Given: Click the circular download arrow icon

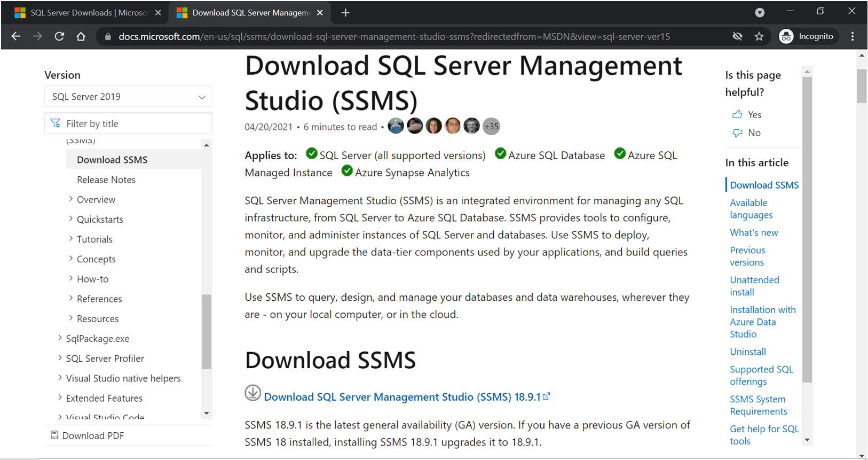Looking at the screenshot, I should pyautogui.click(x=253, y=393).
